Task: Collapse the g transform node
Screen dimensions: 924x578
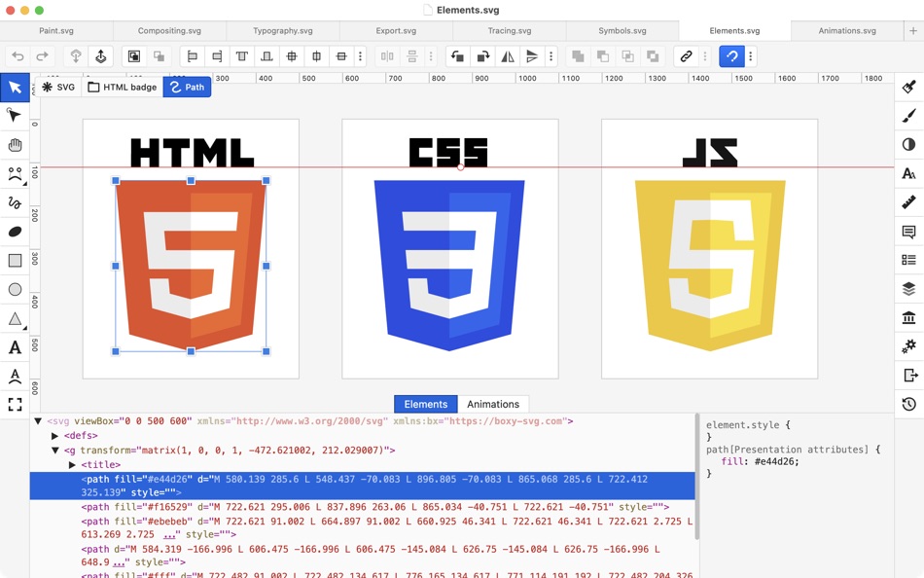Action: coord(54,450)
